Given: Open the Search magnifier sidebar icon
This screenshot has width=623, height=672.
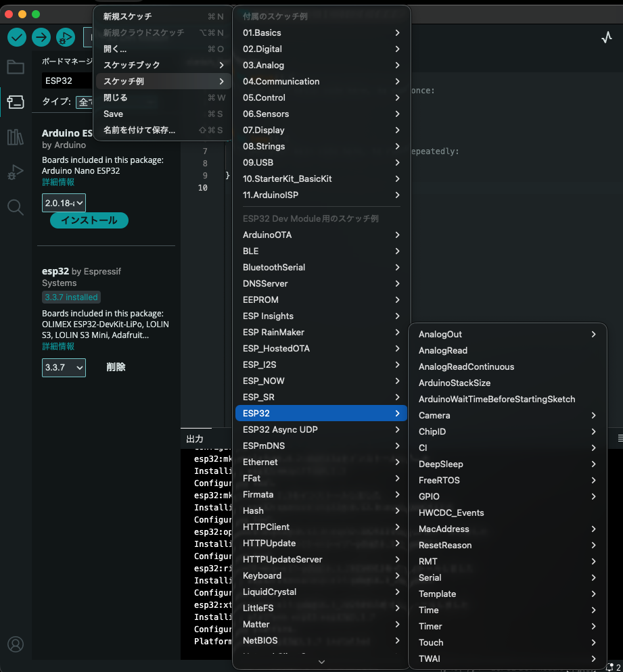Looking at the screenshot, I should [15, 207].
